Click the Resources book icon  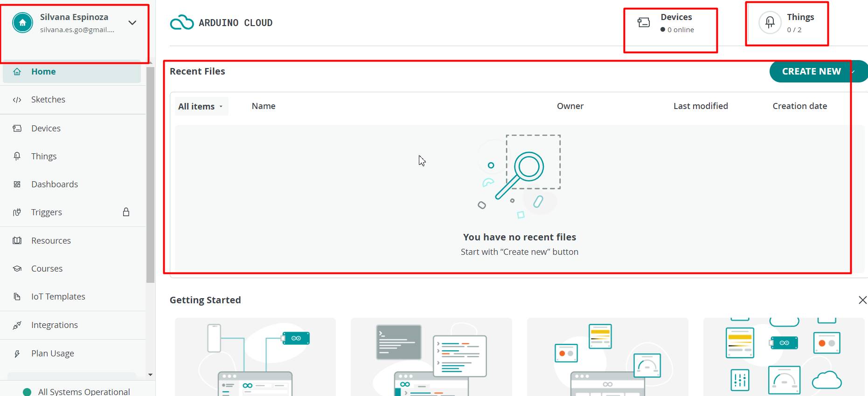point(17,241)
